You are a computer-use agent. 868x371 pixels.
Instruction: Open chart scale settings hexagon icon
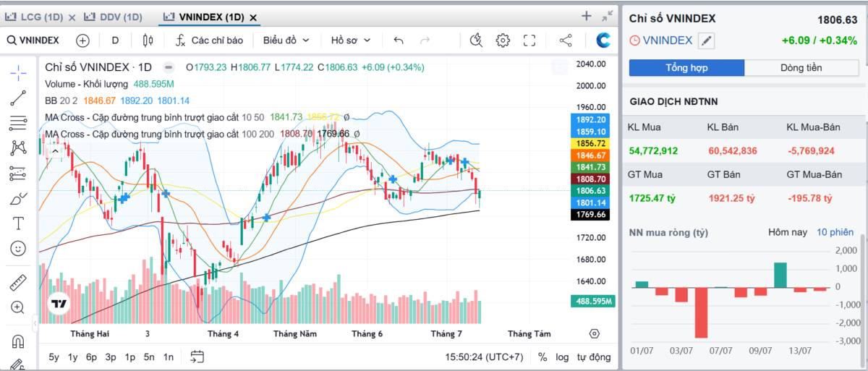[x=595, y=333]
